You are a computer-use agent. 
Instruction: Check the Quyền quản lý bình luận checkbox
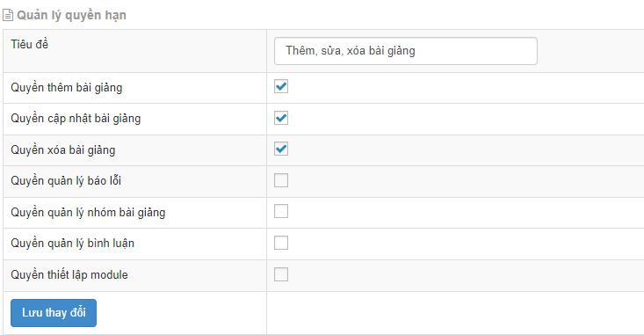click(281, 243)
